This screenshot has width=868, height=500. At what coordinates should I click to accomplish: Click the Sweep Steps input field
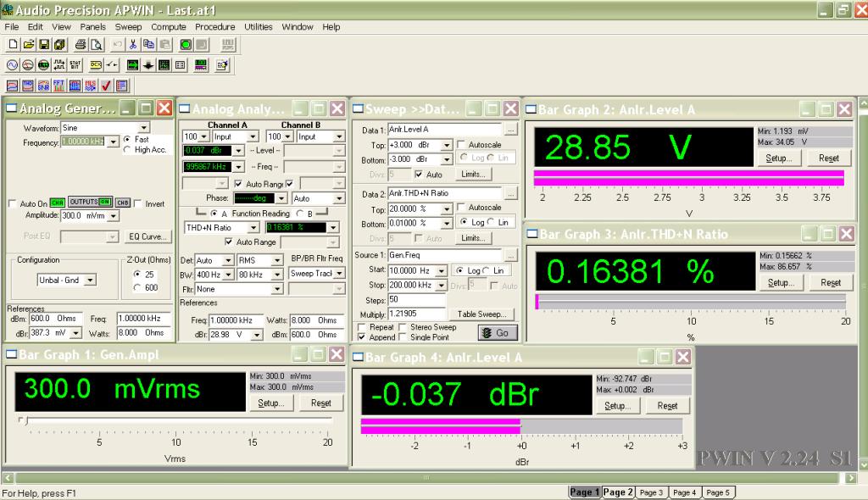(415, 299)
